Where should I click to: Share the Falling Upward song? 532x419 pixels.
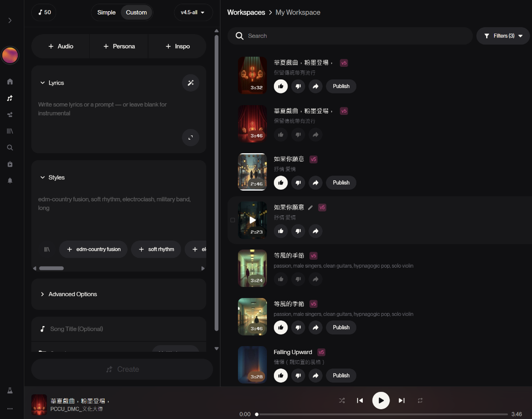[316, 376]
